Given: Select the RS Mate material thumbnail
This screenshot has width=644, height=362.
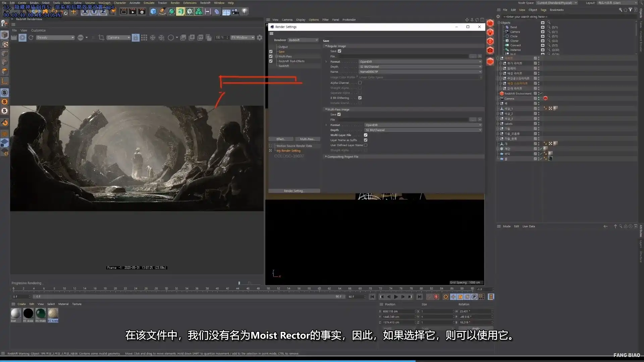Looking at the screenshot, I should pos(53,314).
